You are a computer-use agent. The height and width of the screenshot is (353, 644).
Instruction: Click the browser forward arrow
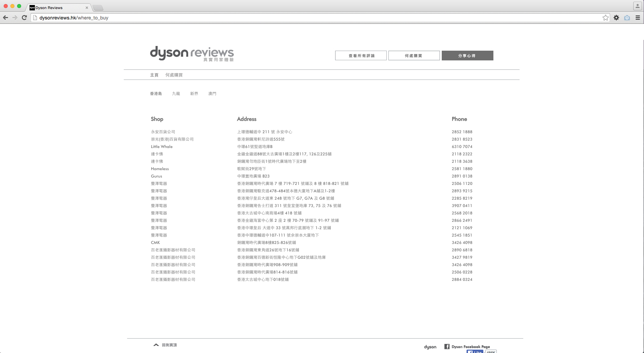coord(15,18)
